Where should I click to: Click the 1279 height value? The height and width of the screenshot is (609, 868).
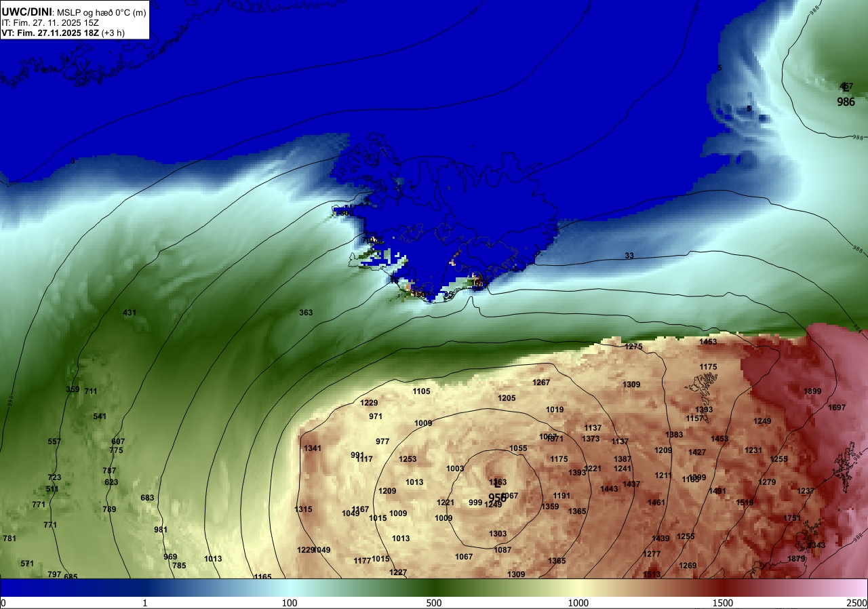[767, 482]
